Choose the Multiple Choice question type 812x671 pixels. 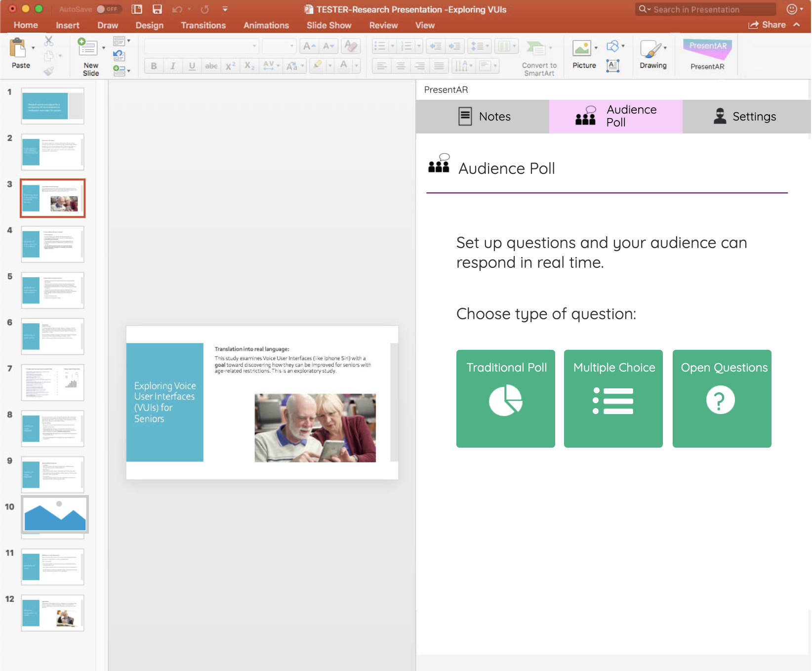613,399
